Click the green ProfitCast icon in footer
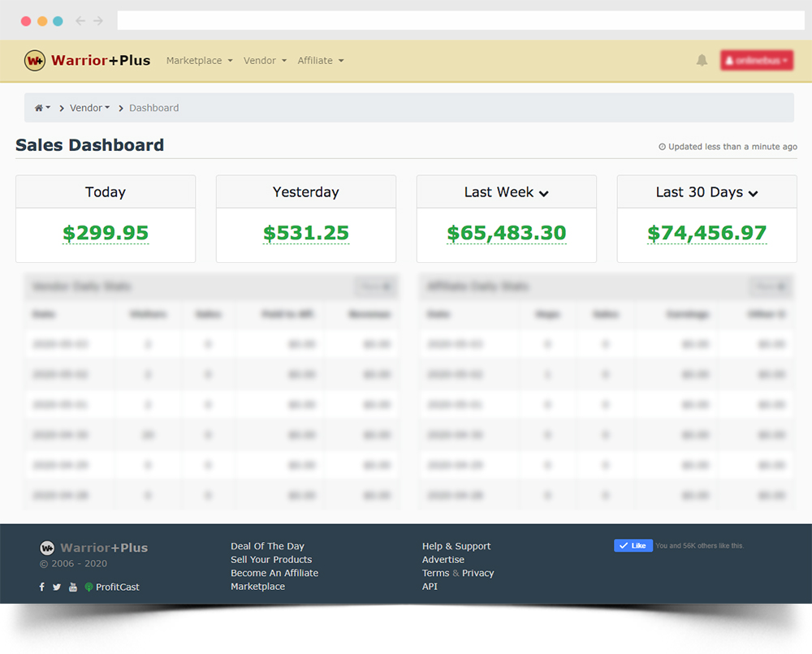Viewport: 812px width, 654px height. [89, 587]
